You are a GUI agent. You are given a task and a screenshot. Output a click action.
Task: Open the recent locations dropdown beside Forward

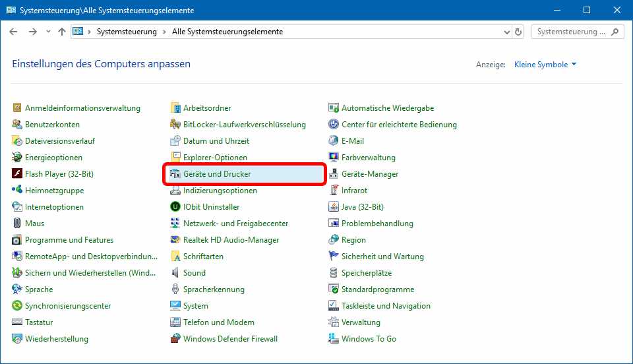click(x=48, y=32)
